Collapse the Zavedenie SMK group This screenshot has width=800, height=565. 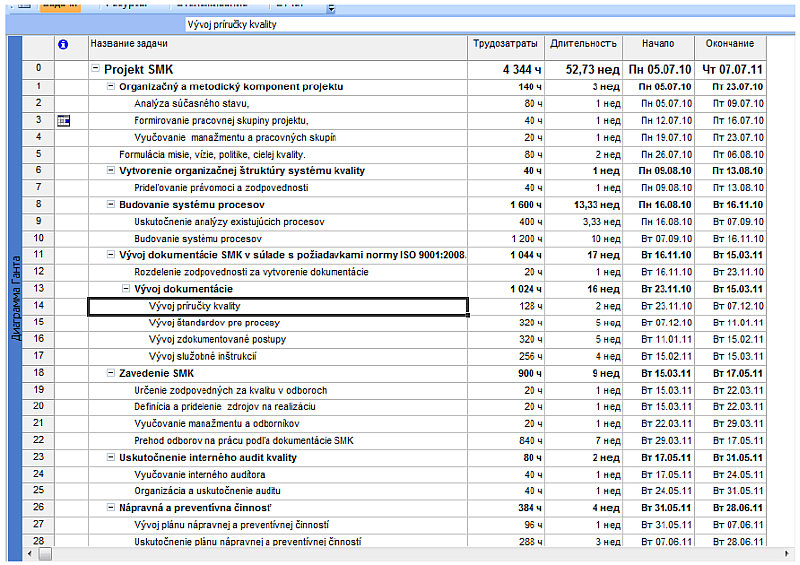point(111,373)
